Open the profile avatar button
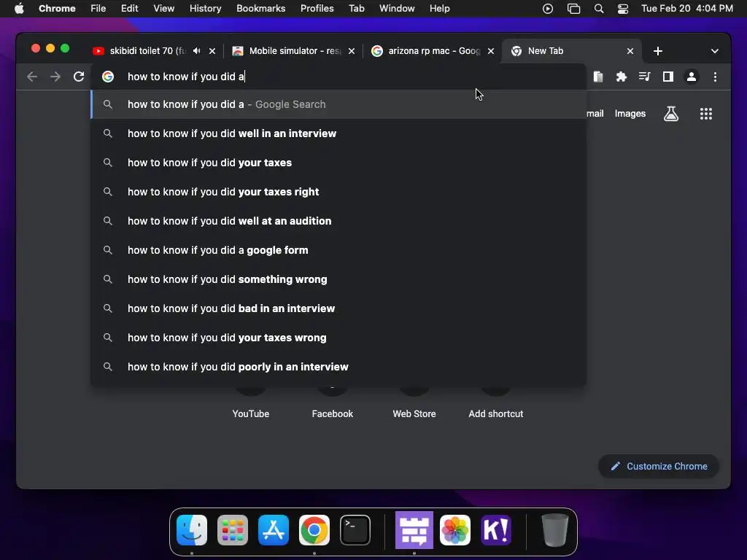Viewport: 747px width, 560px height. point(692,77)
